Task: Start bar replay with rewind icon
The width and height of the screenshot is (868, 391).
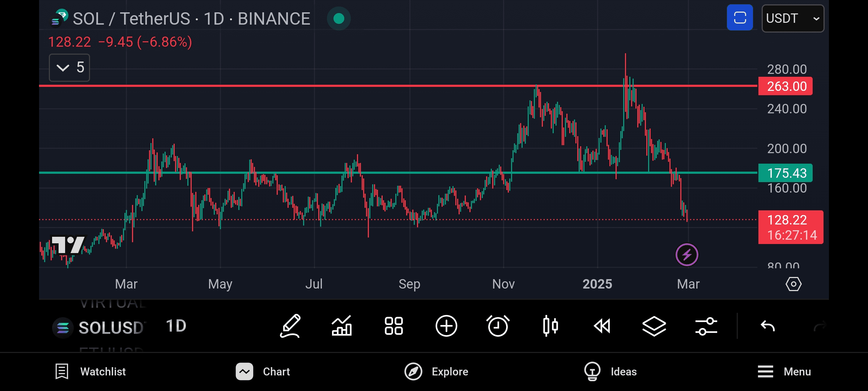Action: click(602, 326)
